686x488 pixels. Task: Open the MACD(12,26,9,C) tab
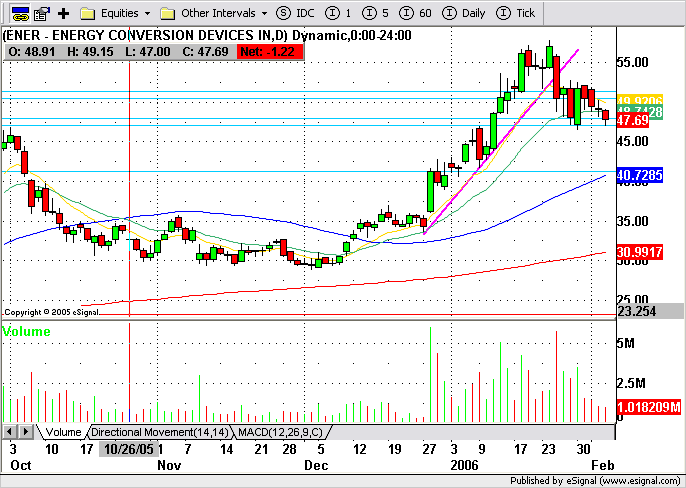280,432
